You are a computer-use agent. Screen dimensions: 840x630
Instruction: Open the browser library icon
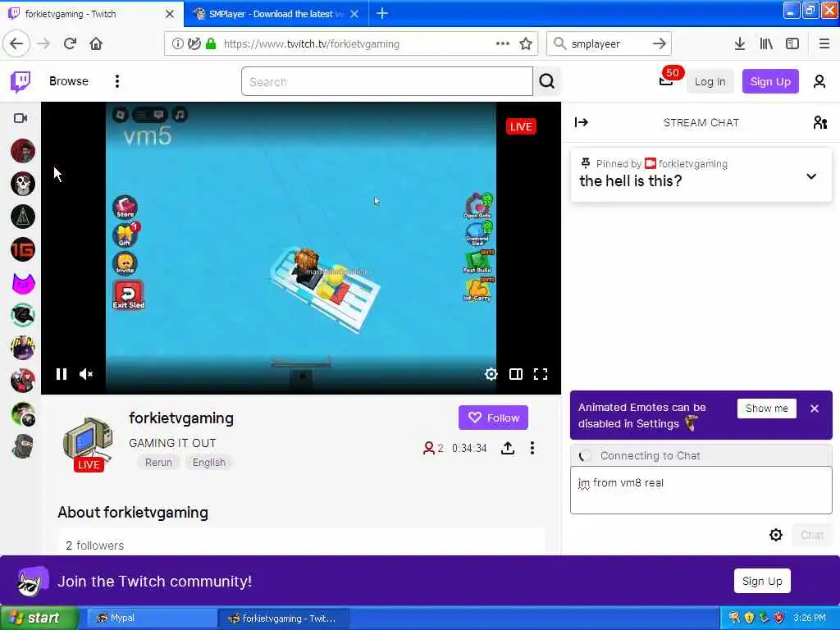766,44
